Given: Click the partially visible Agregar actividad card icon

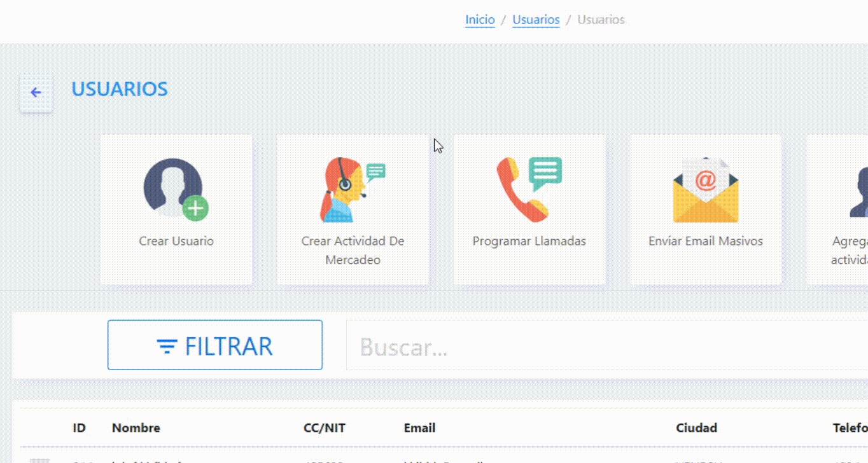Looking at the screenshot, I should (858, 191).
